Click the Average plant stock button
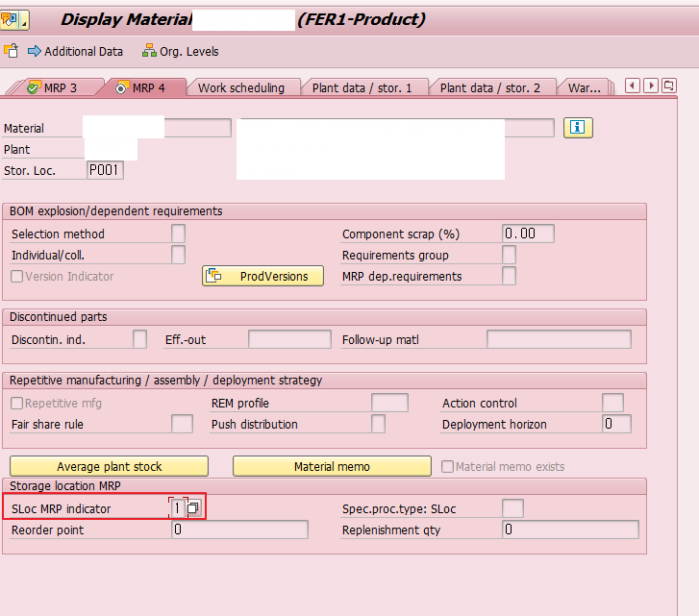 coord(110,466)
